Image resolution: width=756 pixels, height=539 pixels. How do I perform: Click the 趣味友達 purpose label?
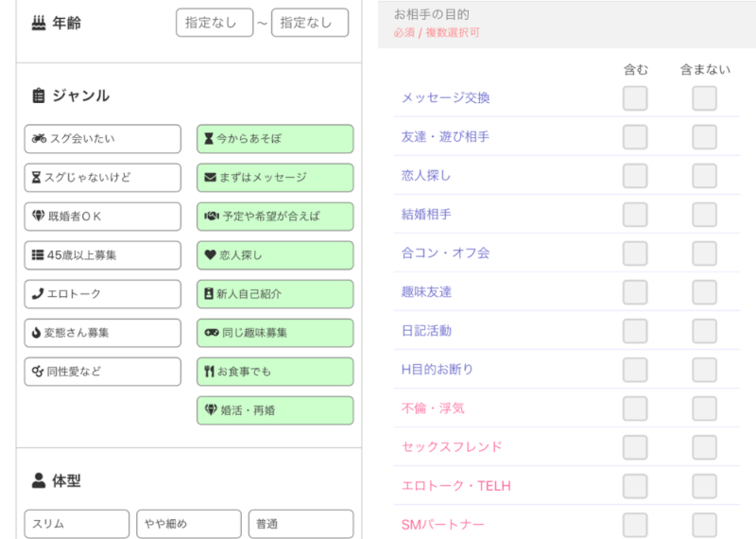(x=426, y=292)
